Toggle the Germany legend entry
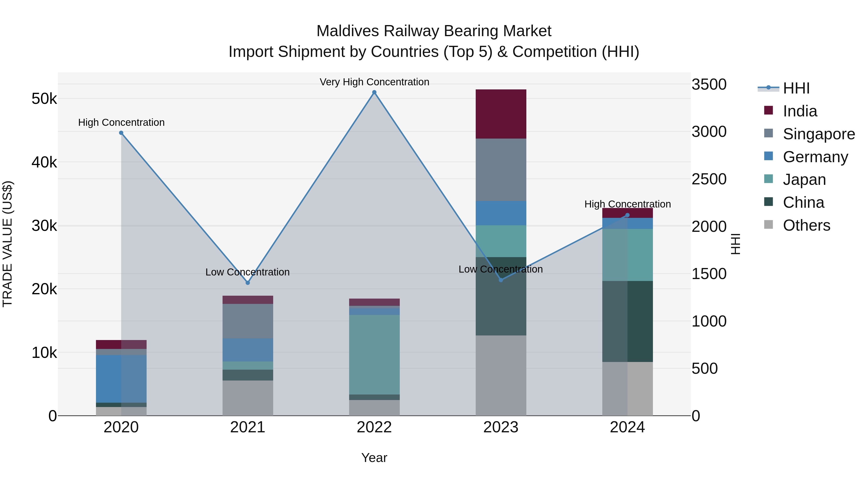Screen dimensions: 868x488 [806, 157]
